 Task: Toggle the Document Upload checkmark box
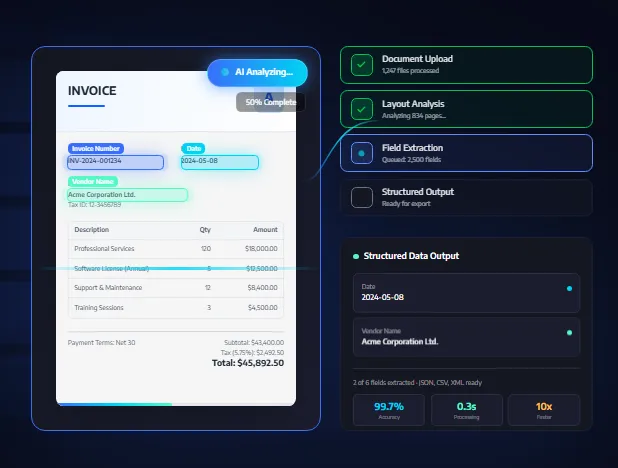[x=362, y=65]
